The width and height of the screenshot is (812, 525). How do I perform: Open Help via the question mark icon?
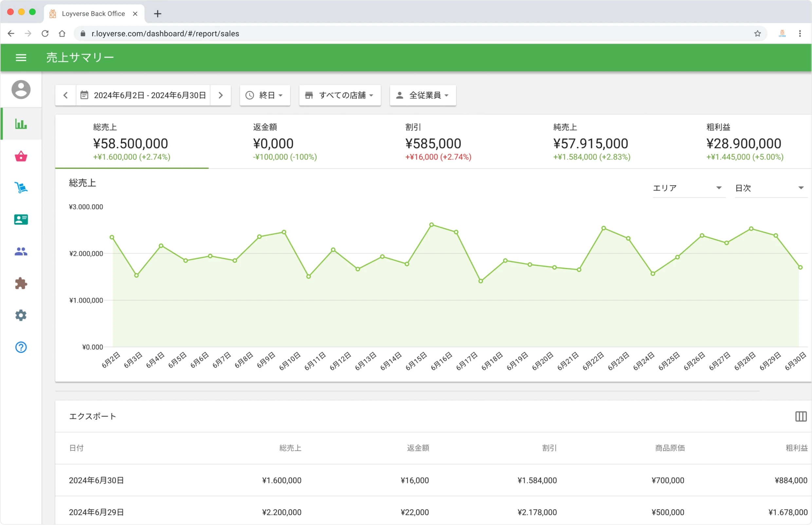pos(21,347)
